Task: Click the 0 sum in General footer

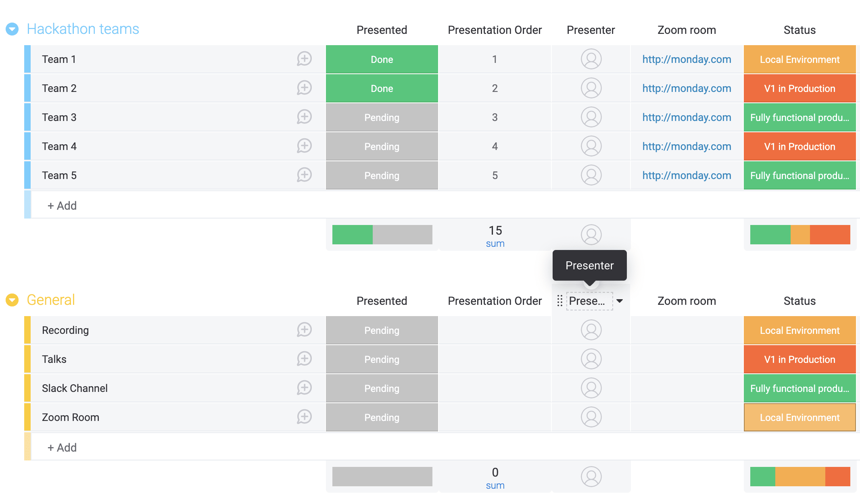Action: pos(495,473)
